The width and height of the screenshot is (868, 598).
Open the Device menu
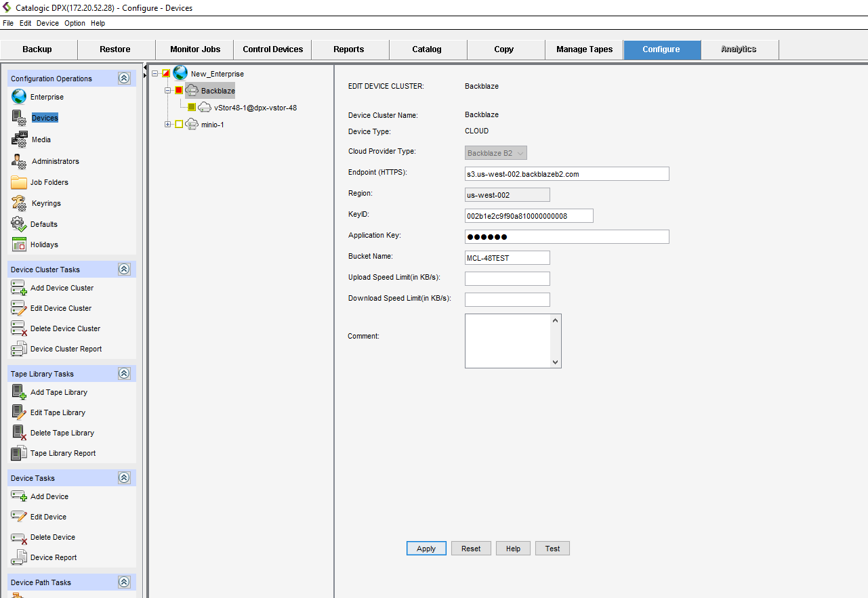coord(48,23)
